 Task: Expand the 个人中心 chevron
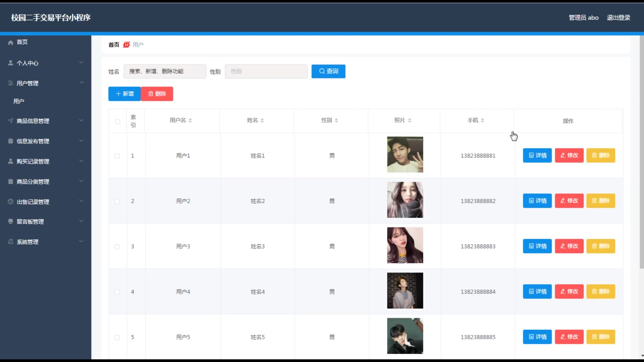81,62
